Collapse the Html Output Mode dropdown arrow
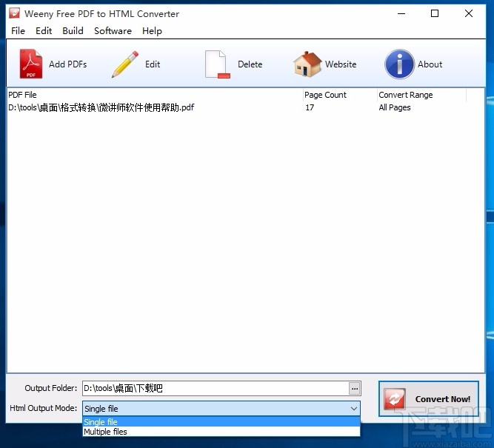This screenshot has width=494, height=448. [x=354, y=409]
